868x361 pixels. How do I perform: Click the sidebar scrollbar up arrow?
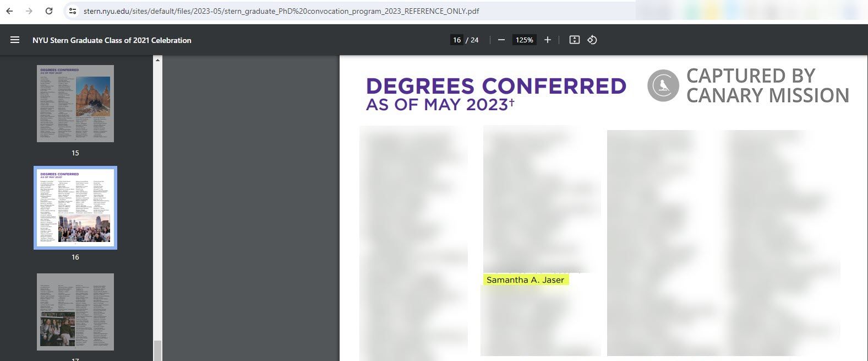(157, 60)
